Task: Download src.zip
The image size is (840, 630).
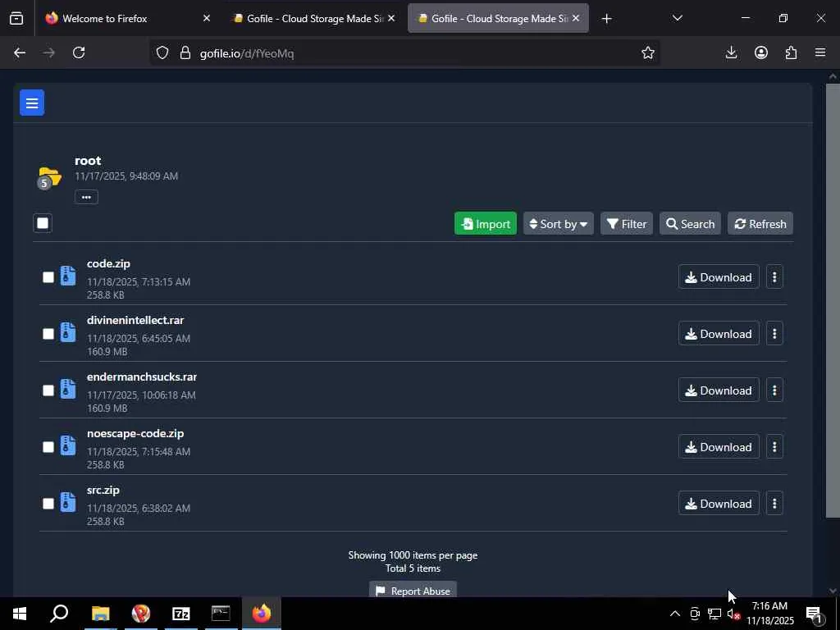Action: [719, 504]
